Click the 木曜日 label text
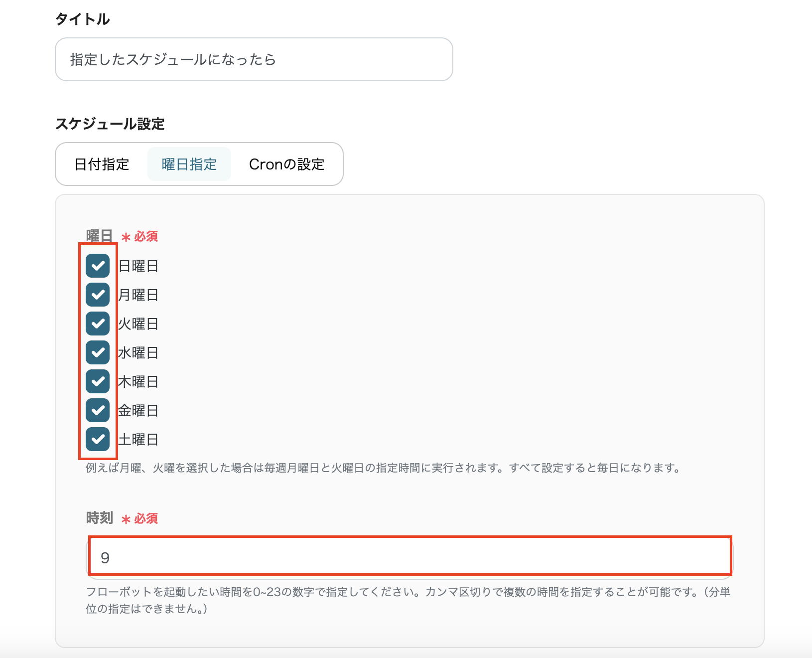 pyautogui.click(x=138, y=382)
